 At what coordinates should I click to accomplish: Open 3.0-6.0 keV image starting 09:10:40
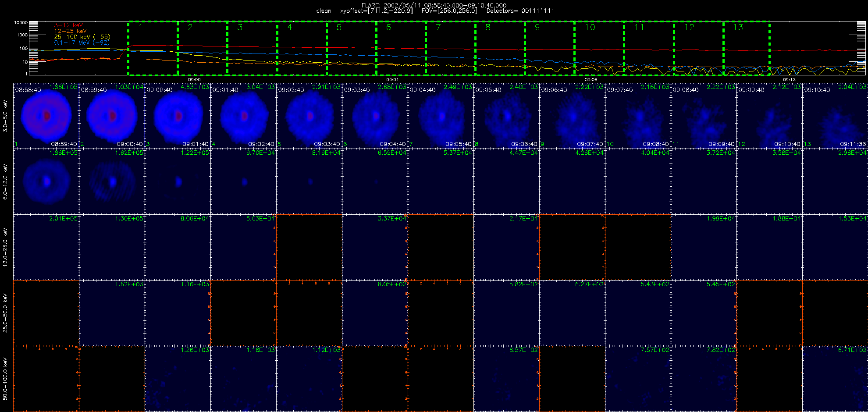click(x=836, y=116)
